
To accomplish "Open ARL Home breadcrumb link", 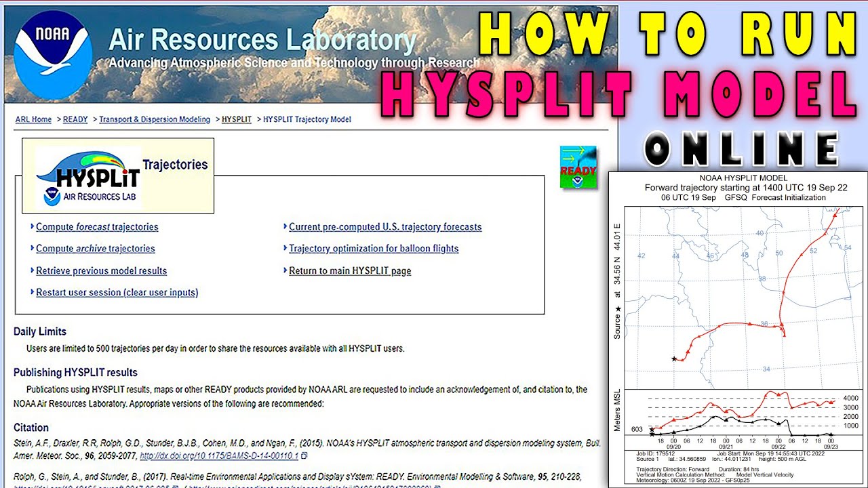I will coord(33,119).
